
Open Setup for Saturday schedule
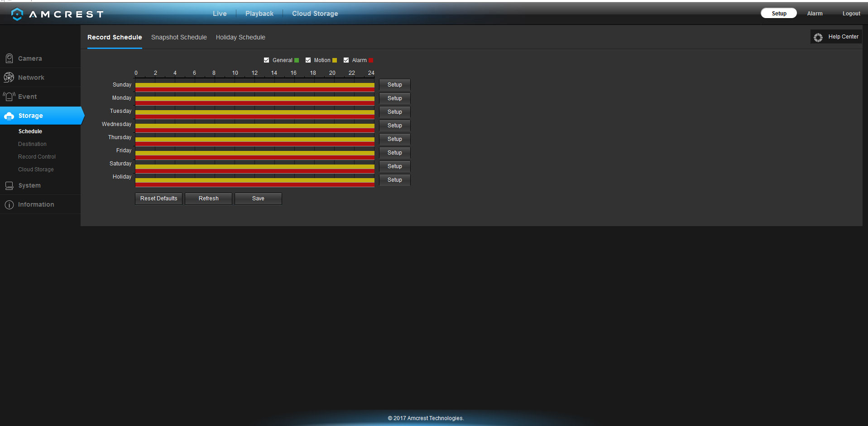395,166
